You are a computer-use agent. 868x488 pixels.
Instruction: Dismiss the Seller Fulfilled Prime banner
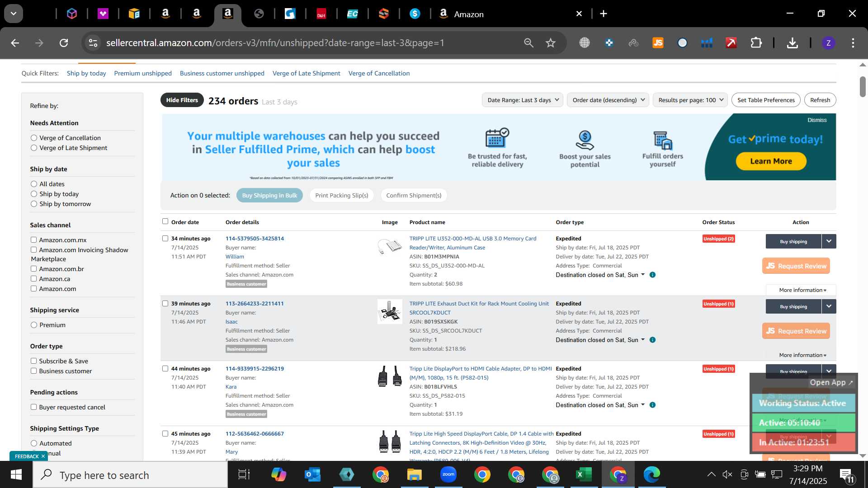click(x=817, y=120)
